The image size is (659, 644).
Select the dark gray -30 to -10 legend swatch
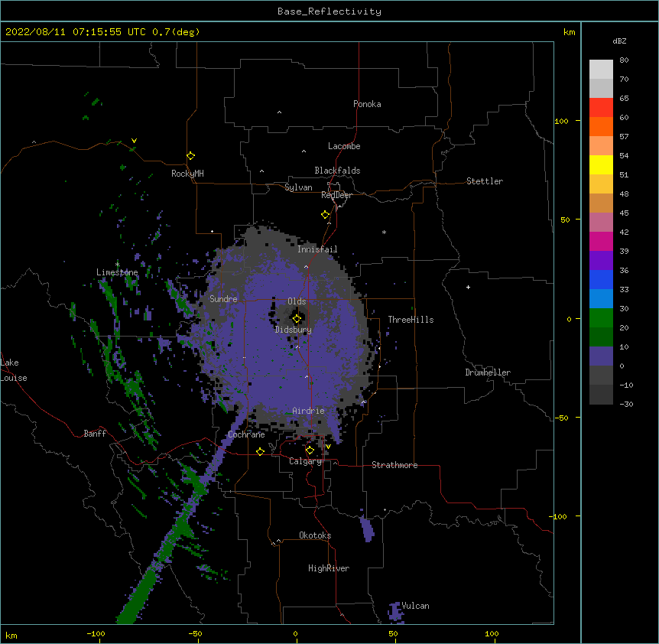click(x=601, y=395)
